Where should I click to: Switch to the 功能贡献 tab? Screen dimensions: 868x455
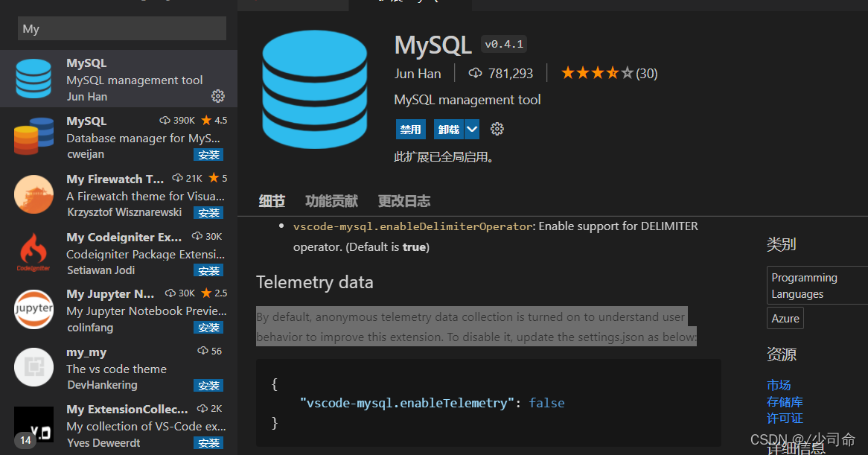331,201
